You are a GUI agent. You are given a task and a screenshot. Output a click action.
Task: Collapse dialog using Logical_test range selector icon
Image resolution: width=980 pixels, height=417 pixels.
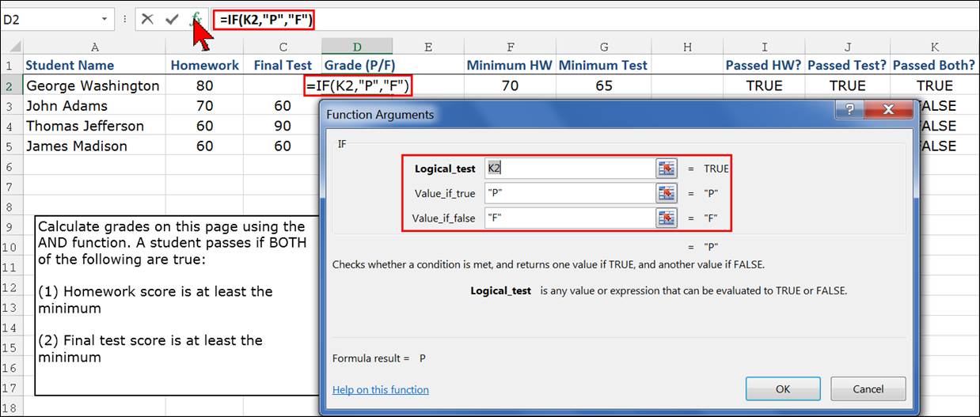667,169
